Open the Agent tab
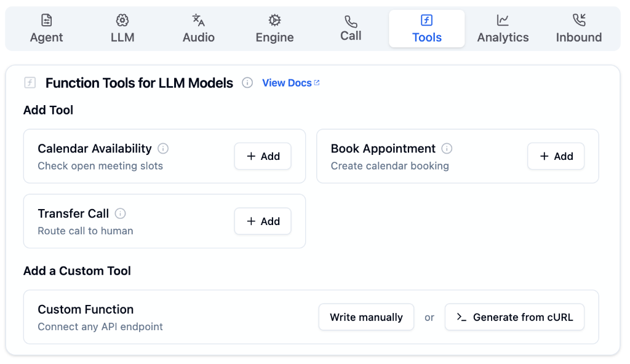This screenshot has width=630, height=364. pyautogui.click(x=47, y=28)
